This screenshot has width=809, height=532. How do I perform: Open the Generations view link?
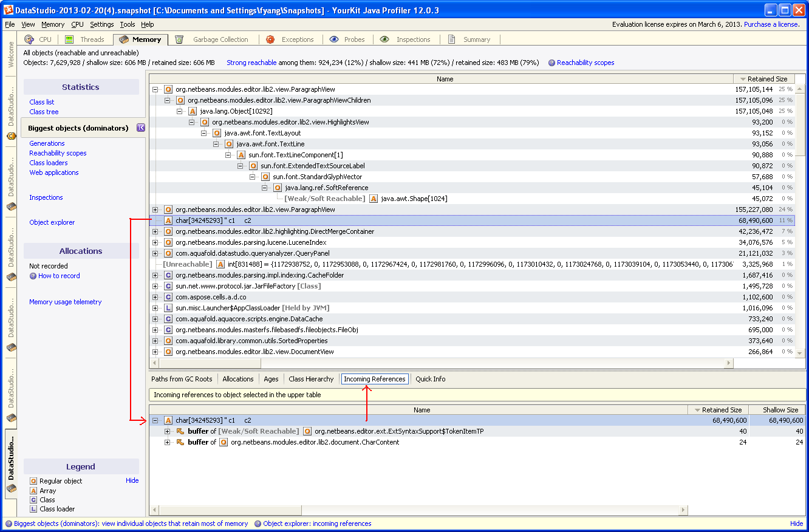coord(47,143)
